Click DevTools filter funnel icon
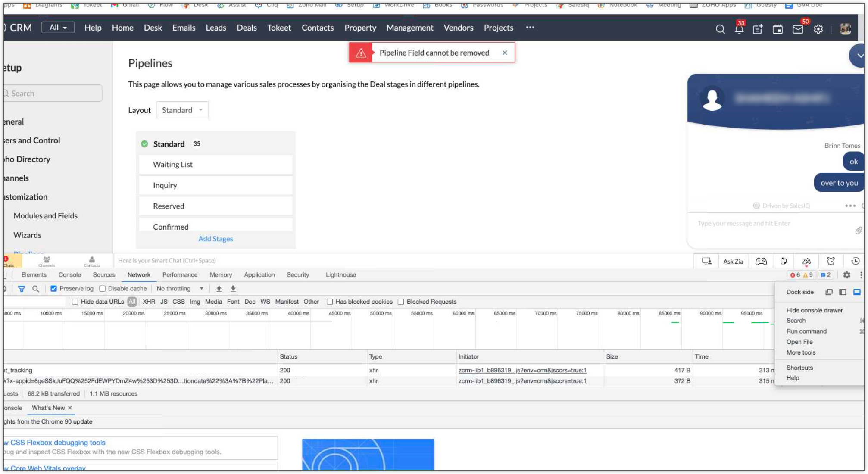The width and height of the screenshot is (868, 474). click(x=22, y=289)
